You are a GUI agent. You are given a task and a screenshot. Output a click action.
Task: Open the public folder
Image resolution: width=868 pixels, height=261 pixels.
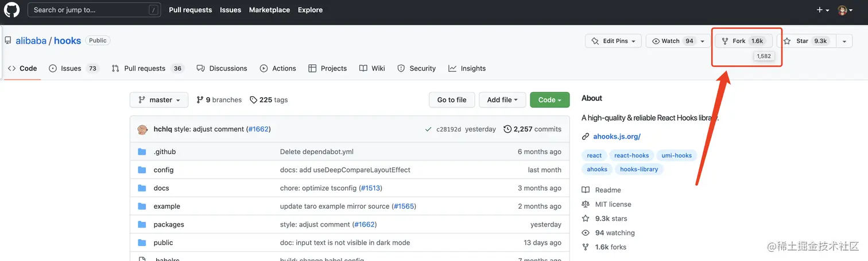pos(164,243)
